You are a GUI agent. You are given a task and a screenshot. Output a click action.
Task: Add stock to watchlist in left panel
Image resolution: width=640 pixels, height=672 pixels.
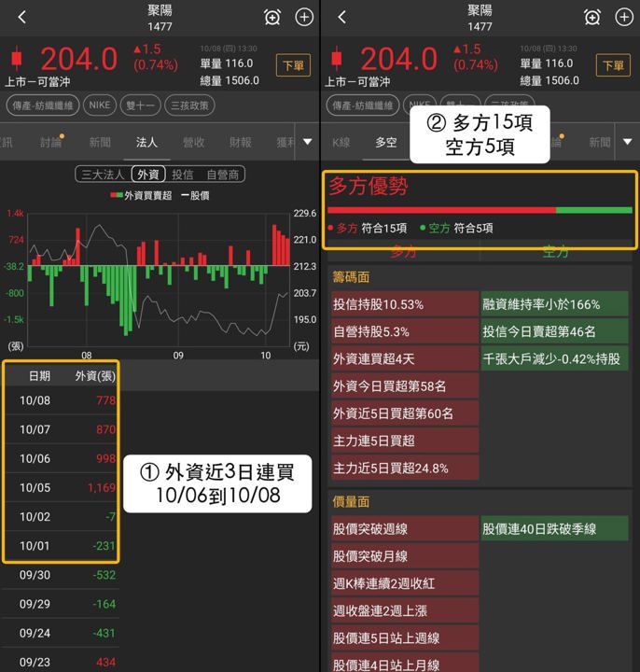coord(304,17)
